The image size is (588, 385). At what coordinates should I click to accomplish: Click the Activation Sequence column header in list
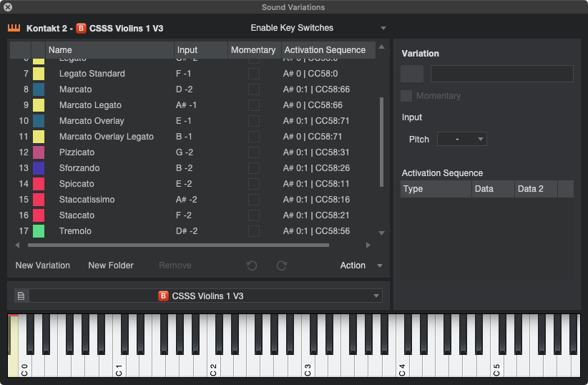click(x=328, y=50)
